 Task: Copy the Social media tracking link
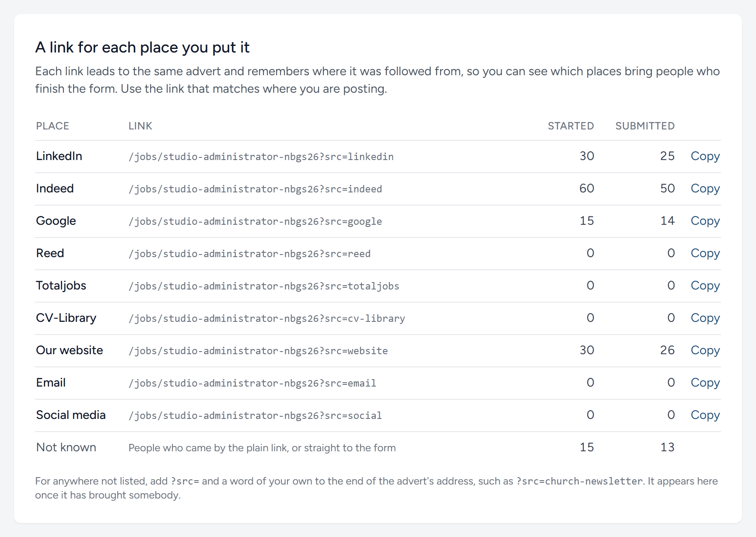point(705,415)
